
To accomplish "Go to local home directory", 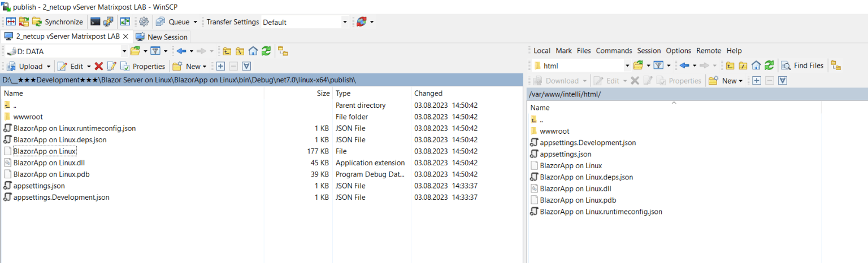I will click(253, 51).
